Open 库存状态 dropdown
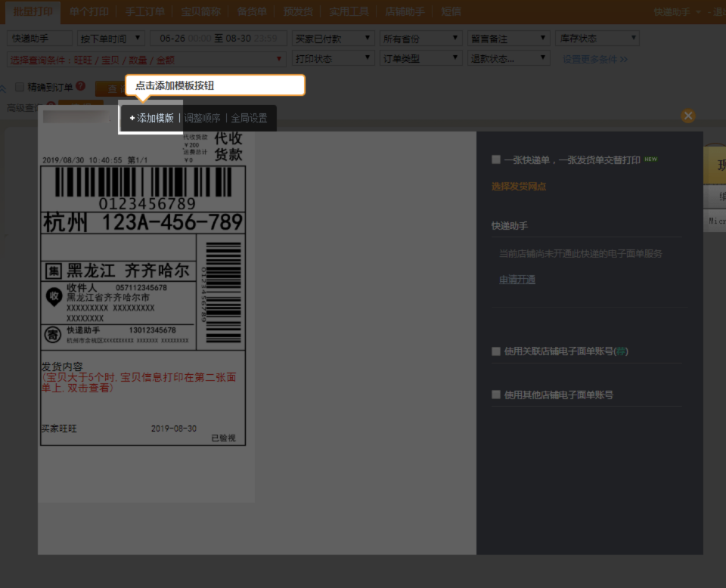Image resolution: width=726 pixels, height=588 pixels. point(597,39)
